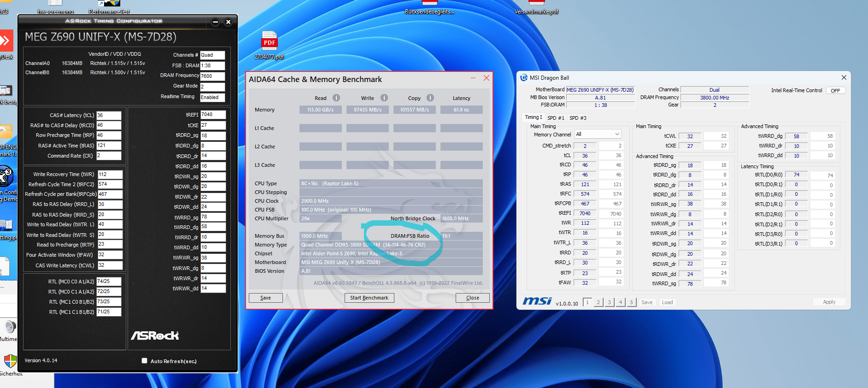Switch to the SPD #3 tab
The image size is (868, 388).
click(x=578, y=118)
